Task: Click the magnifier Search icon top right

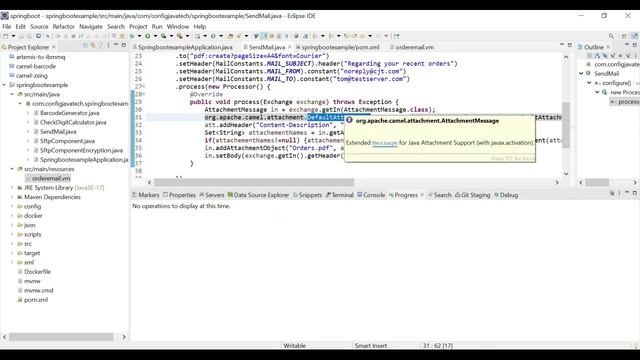Action: click(611, 36)
